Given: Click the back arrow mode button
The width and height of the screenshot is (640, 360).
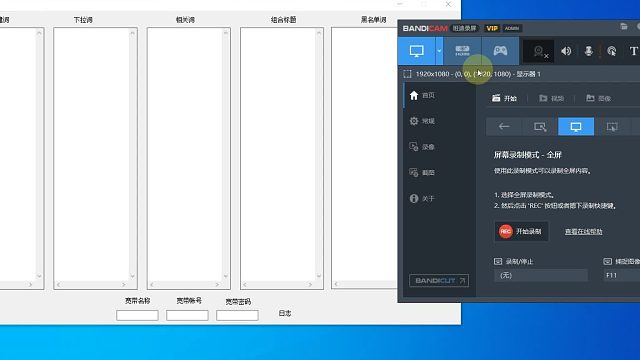Looking at the screenshot, I should 504,127.
